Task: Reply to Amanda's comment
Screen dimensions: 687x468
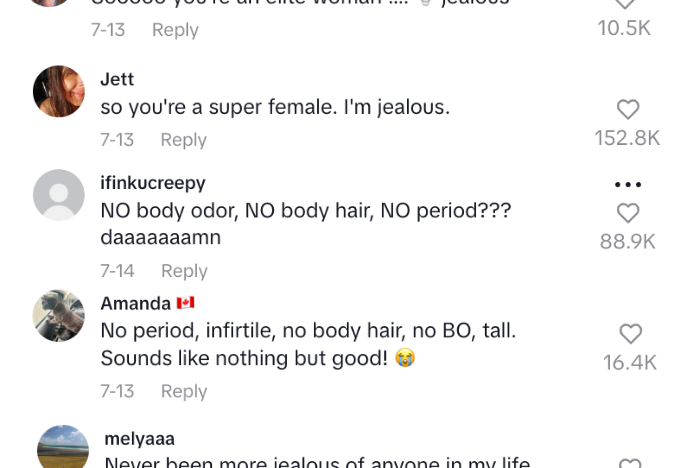Action: tap(184, 391)
